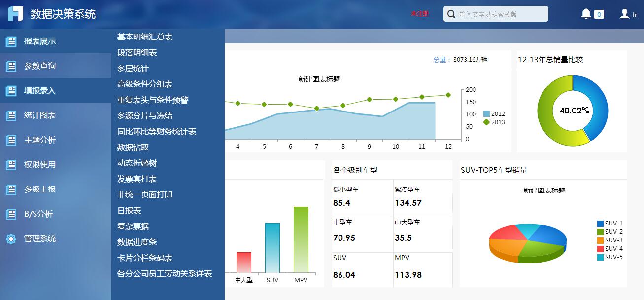
Task: Click the B/S分析 sidebar icon
Action: [11, 214]
